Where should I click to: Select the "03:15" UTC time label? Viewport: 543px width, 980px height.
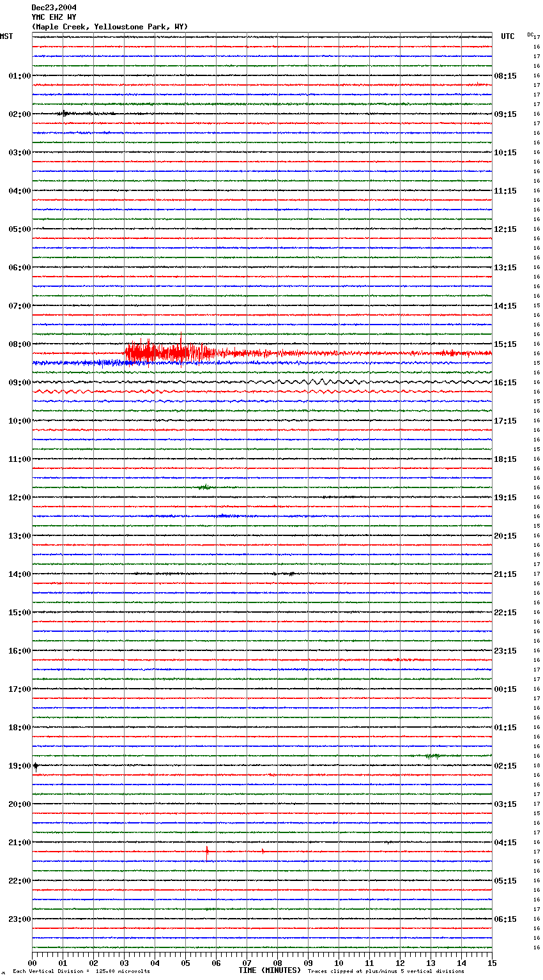tap(505, 804)
